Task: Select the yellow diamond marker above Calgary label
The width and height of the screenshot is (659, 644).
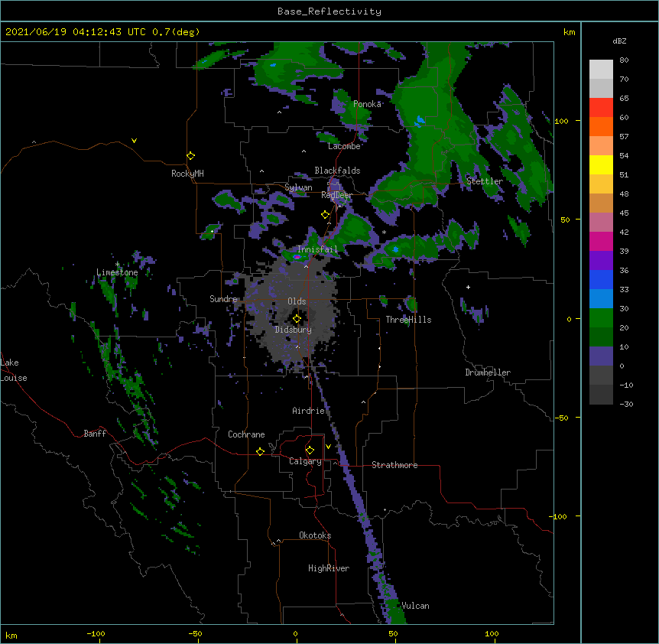Action: click(x=310, y=450)
